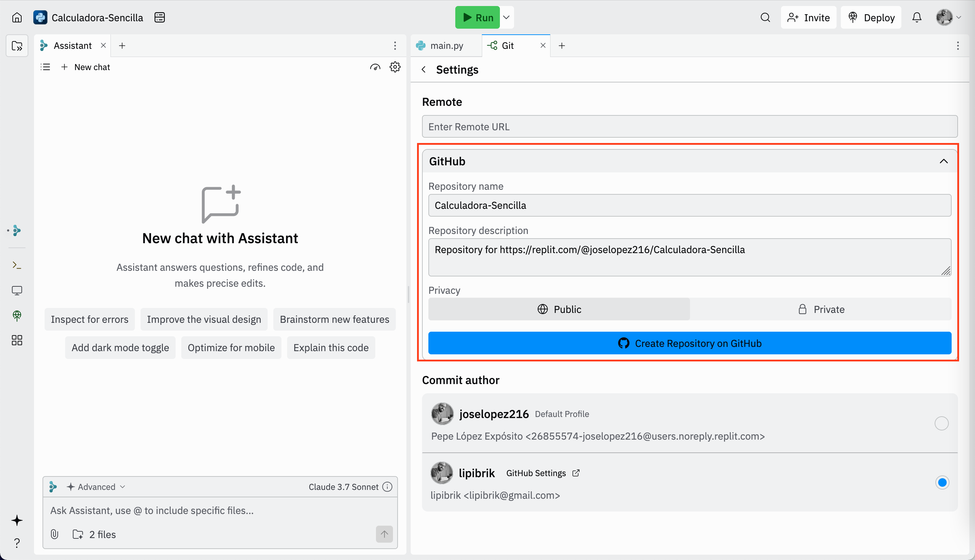Viewport: 975px width, 560px height.
Task: Open Assistant settings gear
Action: point(395,67)
